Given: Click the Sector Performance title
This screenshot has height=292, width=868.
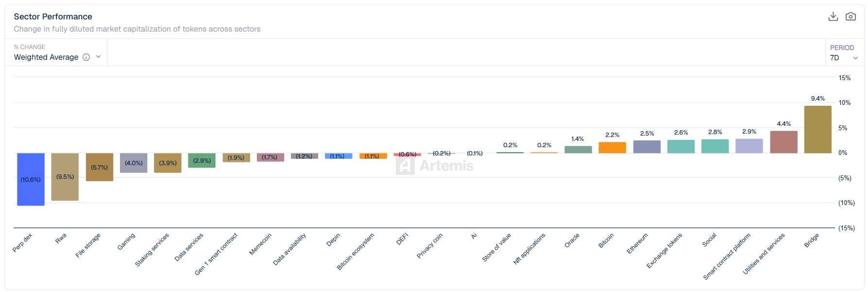Looking at the screenshot, I should 53,17.
